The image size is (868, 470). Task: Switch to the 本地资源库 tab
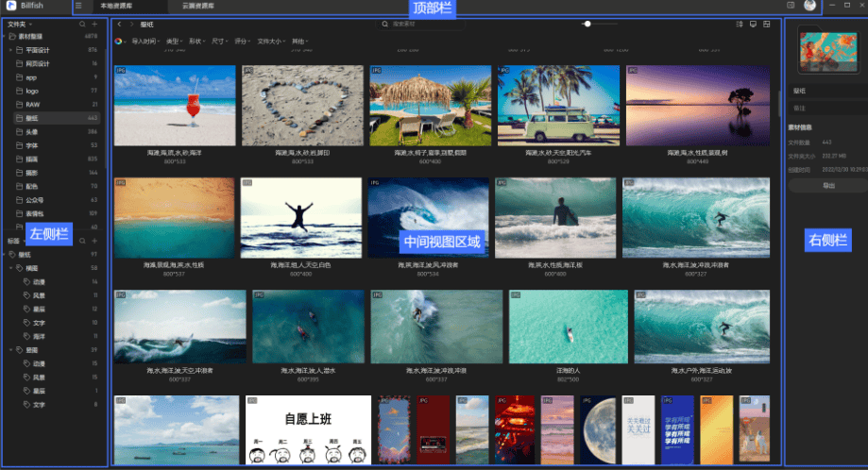(117, 6)
